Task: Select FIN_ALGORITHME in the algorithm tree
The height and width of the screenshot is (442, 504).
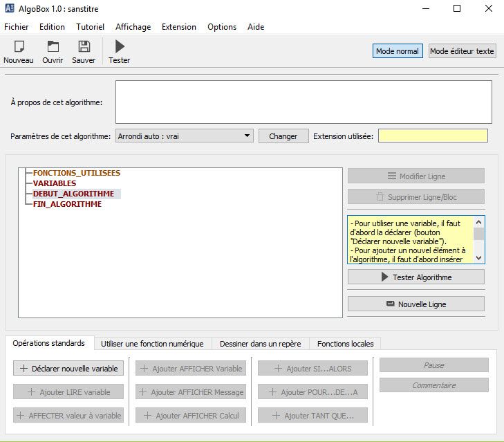Action: pos(67,204)
